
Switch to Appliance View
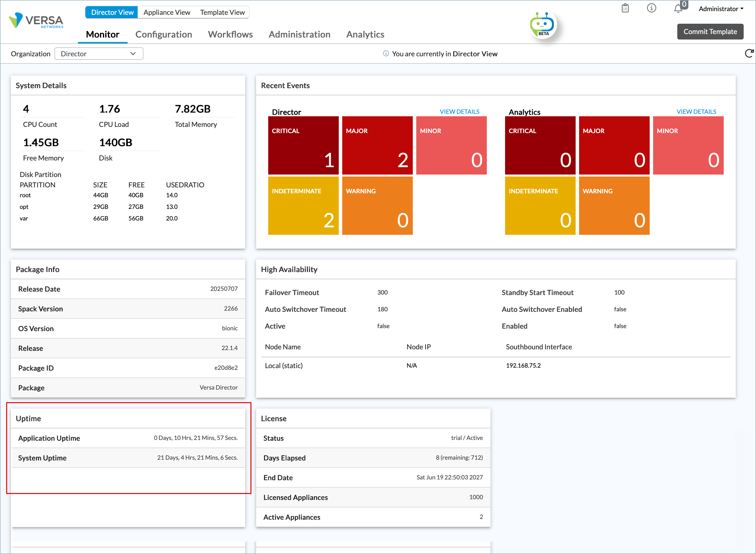coord(167,12)
